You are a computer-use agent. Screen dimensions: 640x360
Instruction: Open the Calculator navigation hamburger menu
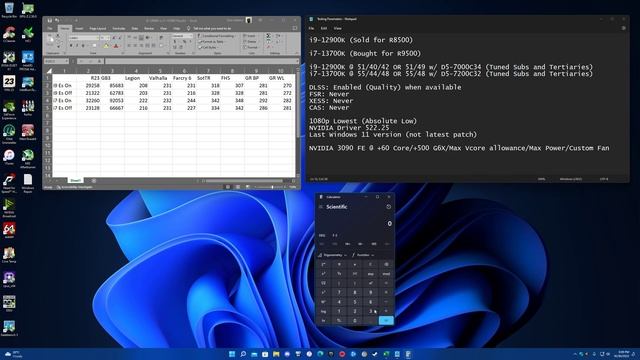click(x=321, y=207)
